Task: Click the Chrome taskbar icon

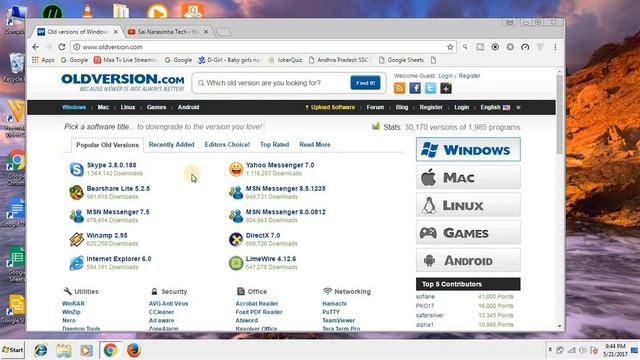Action: click(x=110, y=350)
